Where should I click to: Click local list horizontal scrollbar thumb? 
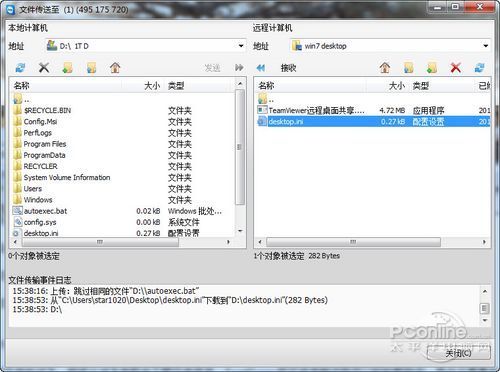pos(100,242)
